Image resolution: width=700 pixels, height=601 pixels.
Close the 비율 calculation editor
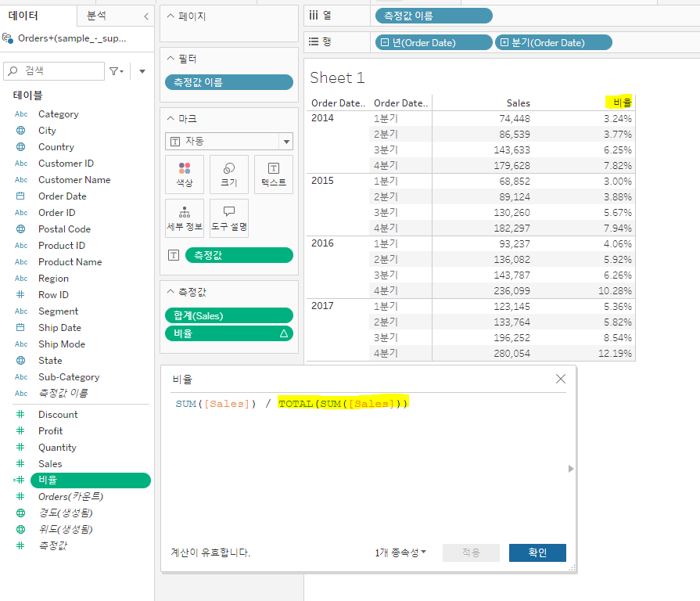coord(561,379)
